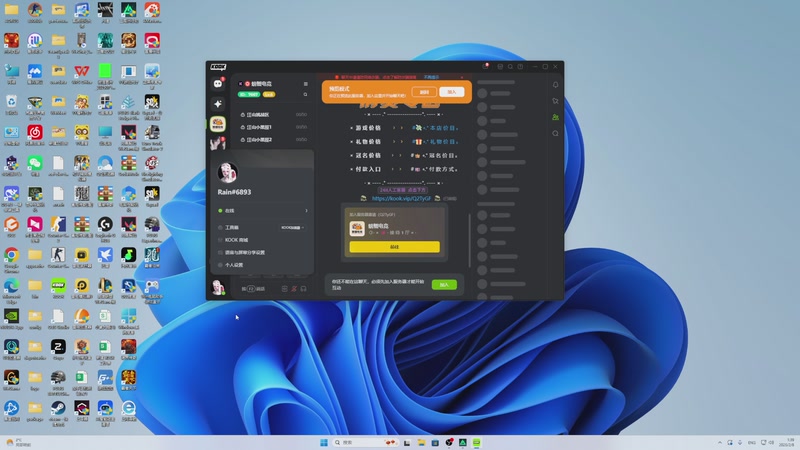The width and height of the screenshot is (800, 450).
Task: Select the Google Chrome desktop icon
Action: pos(11,259)
